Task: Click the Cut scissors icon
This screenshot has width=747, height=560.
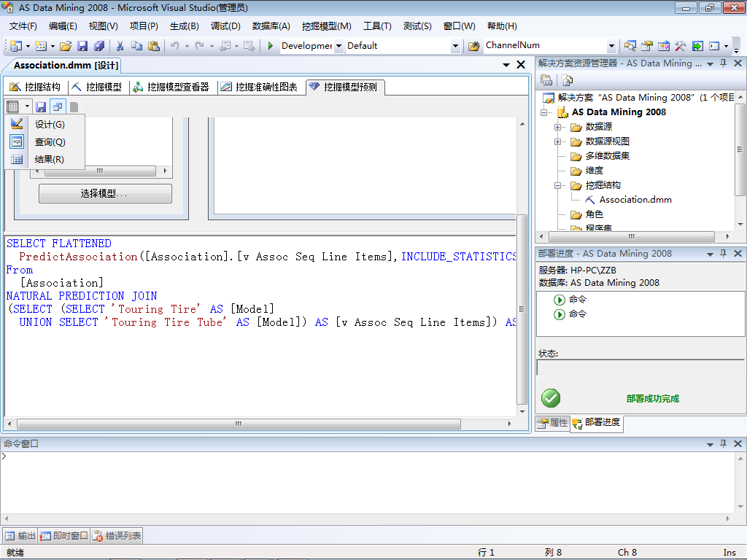Action: [x=120, y=46]
